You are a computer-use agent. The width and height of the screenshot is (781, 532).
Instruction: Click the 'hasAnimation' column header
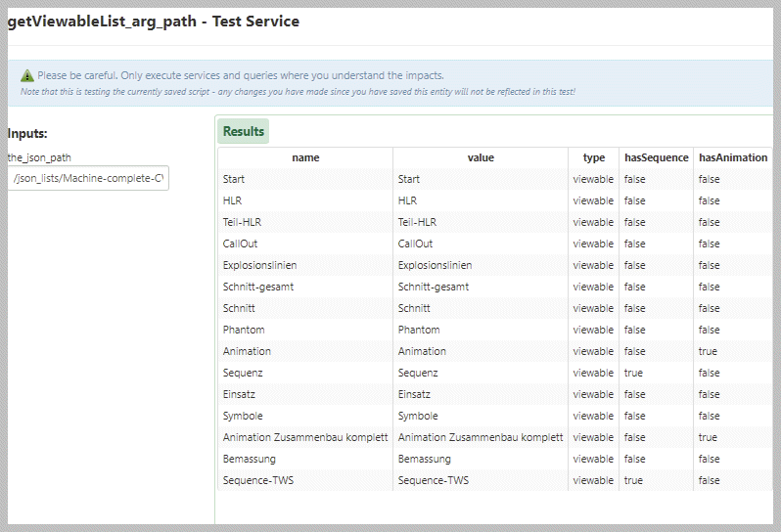point(733,157)
